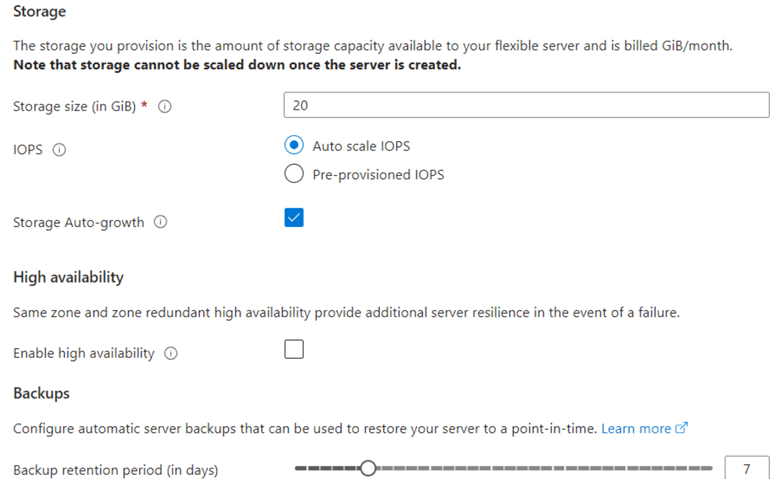Click the Storage size input showing 20
Viewport: 780px width, 479px height.
pyautogui.click(x=526, y=104)
